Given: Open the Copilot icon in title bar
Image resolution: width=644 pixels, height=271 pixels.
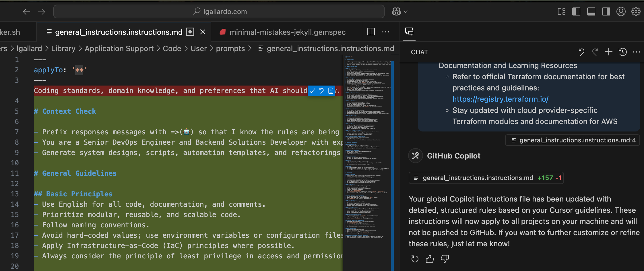Looking at the screenshot, I should 396,11.
